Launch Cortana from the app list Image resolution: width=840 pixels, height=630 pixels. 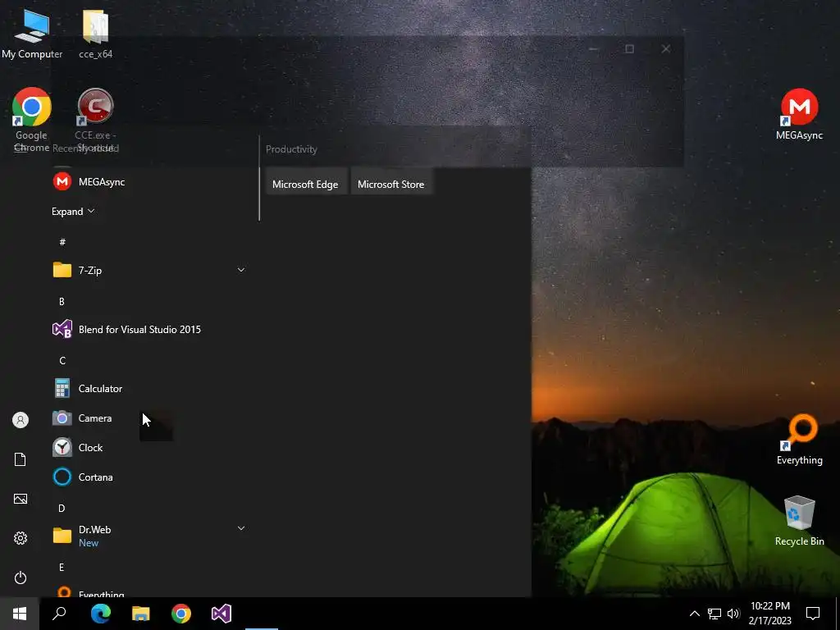pyautogui.click(x=148, y=477)
